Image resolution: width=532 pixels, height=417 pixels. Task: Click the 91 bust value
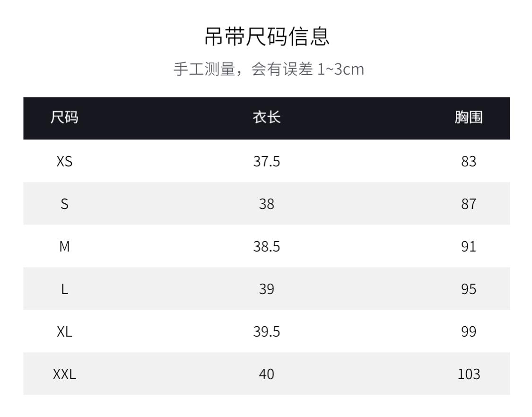click(468, 247)
